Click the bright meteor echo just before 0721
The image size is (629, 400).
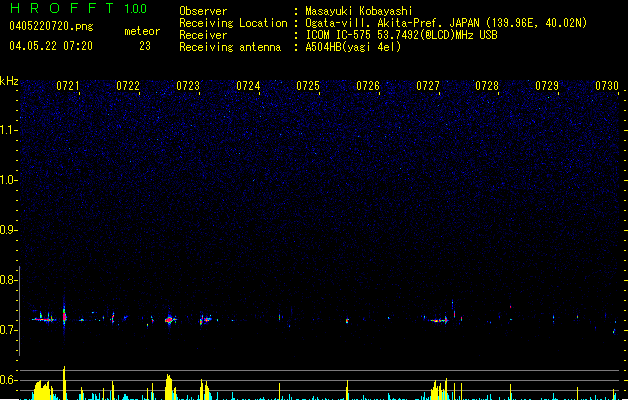(64, 317)
